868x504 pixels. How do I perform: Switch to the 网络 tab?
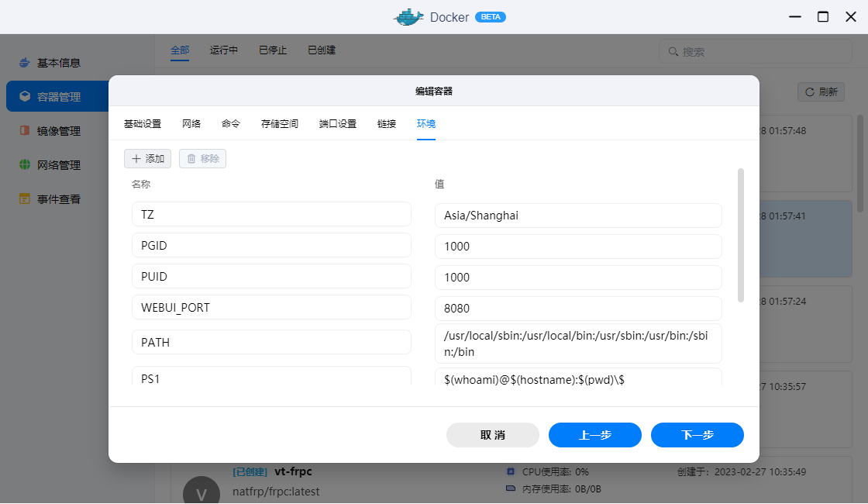(x=191, y=124)
